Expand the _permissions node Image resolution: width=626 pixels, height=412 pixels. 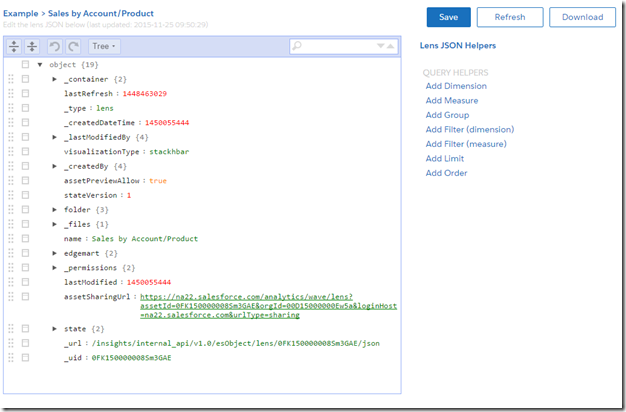click(54, 267)
